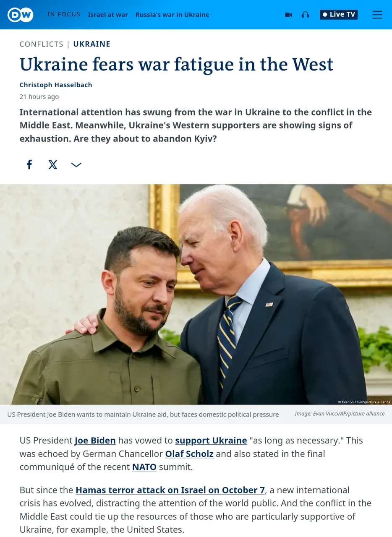The image size is (392, 537).
Task: Click the DW logo icon
Action: click(20, 15)
